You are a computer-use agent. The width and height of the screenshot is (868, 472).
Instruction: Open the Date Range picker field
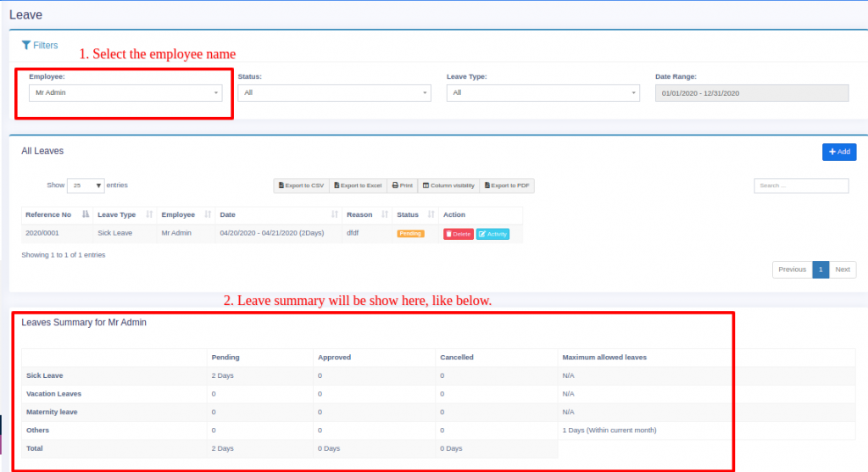click(x=751, y=92)
